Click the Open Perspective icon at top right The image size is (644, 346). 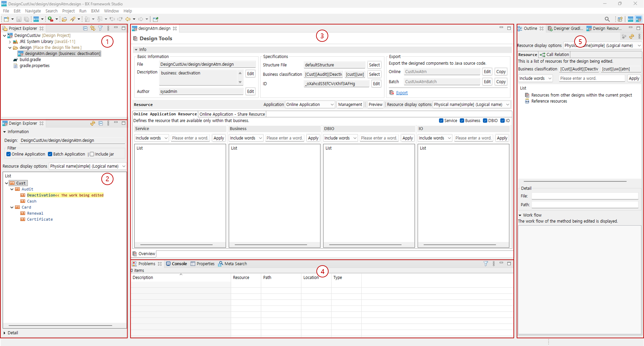(620, 19)
